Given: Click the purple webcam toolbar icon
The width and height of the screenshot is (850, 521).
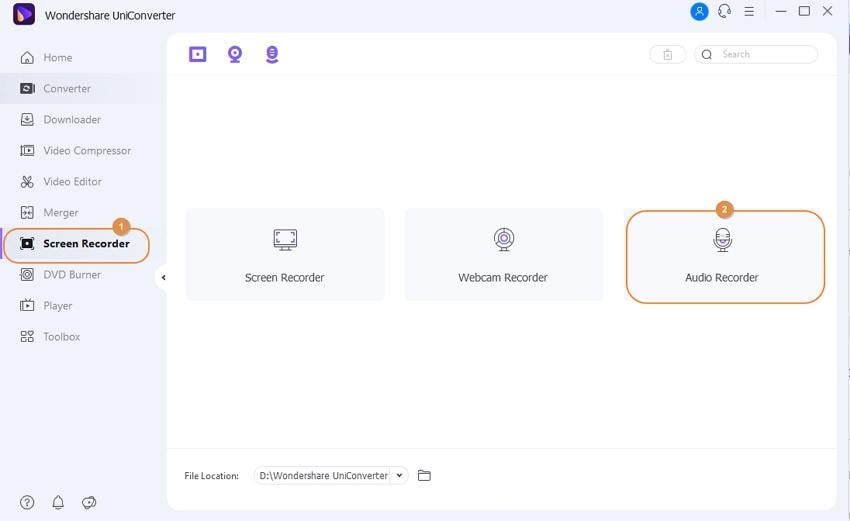Looking at the screenshot, I should click(x=235, y=54).
